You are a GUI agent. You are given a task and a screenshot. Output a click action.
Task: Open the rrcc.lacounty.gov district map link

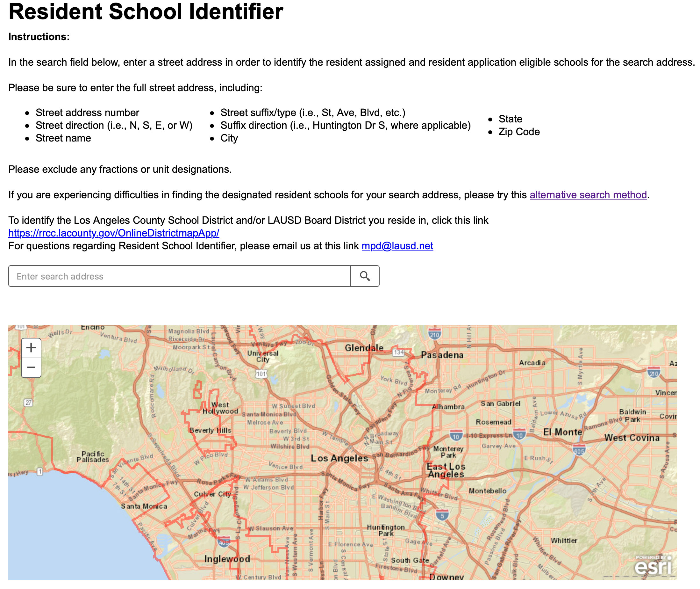tap(114, 233)
